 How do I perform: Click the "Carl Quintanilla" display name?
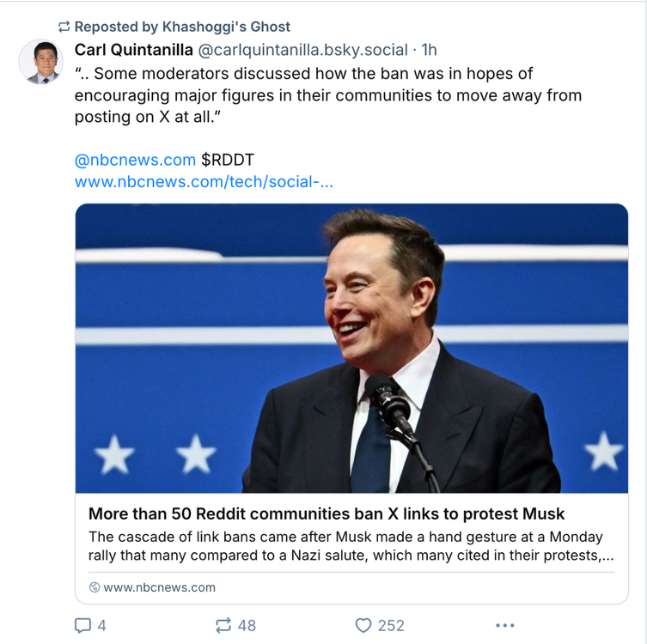(x=134, y=50)
